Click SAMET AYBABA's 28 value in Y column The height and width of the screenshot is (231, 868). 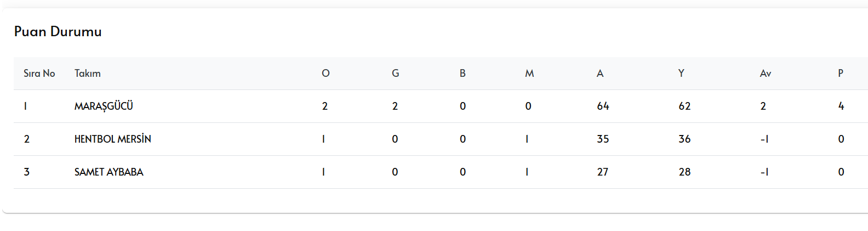coord(684,172)
